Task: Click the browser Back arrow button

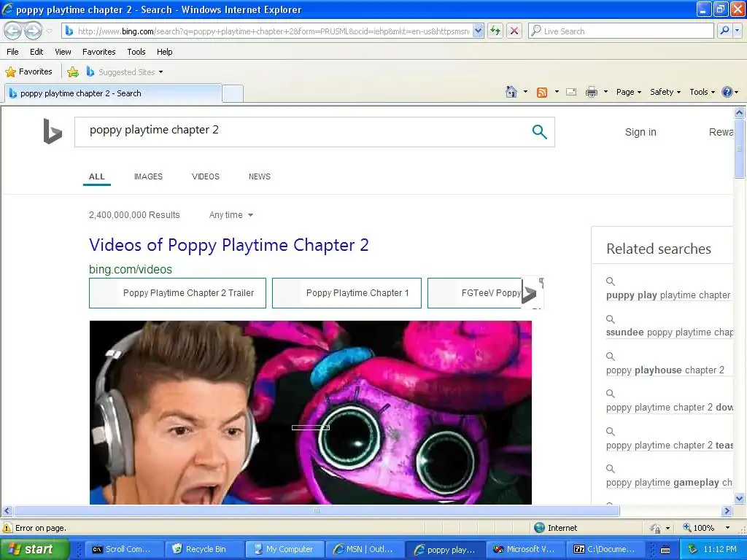Action: pyautogui.click(x=13, y=31)
